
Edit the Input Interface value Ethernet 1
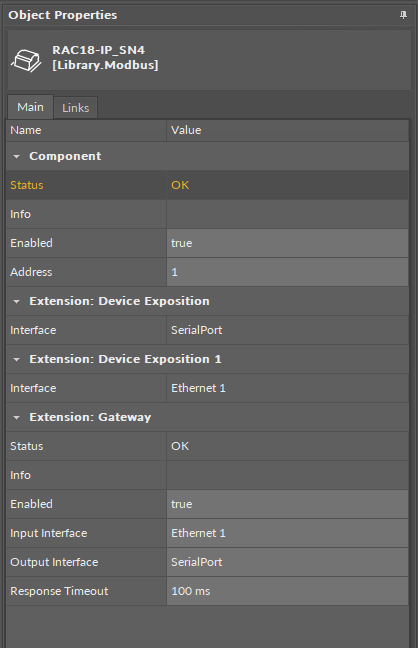(288, 533)
